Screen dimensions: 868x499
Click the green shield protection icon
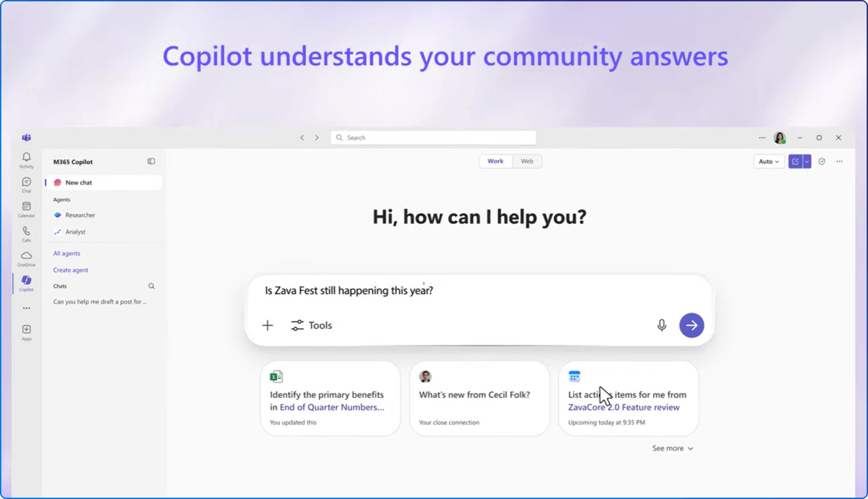click(822, 161)
